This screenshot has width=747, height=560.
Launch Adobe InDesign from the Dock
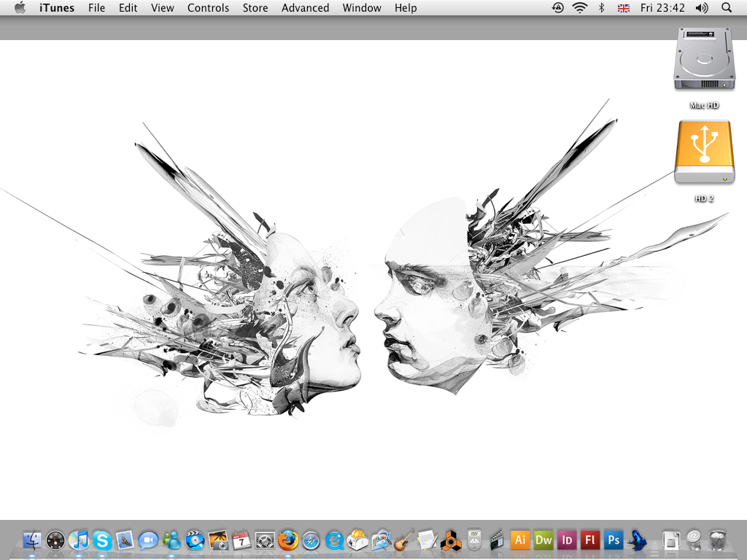[x=567, y=540]
